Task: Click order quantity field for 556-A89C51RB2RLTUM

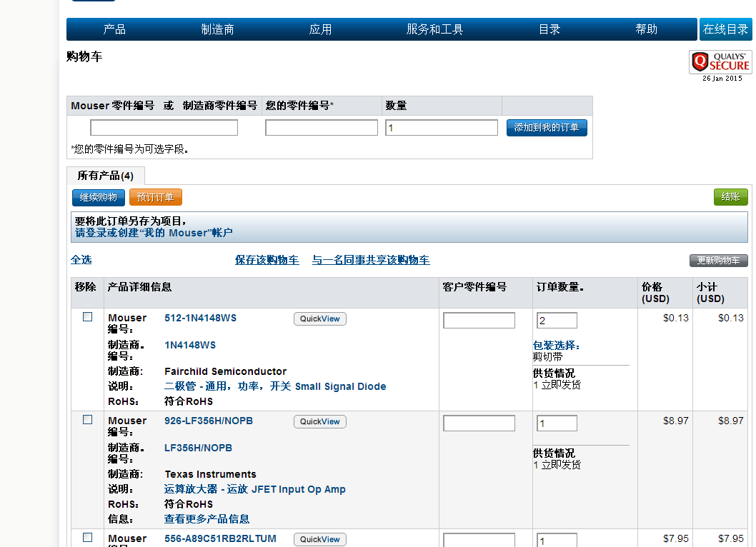Action: pyautogui.click(x=557, y=541)
